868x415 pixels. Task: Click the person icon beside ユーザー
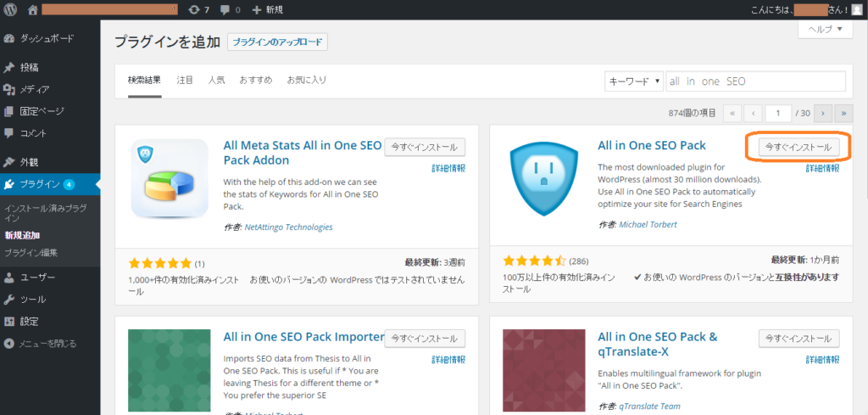[8, 277]
